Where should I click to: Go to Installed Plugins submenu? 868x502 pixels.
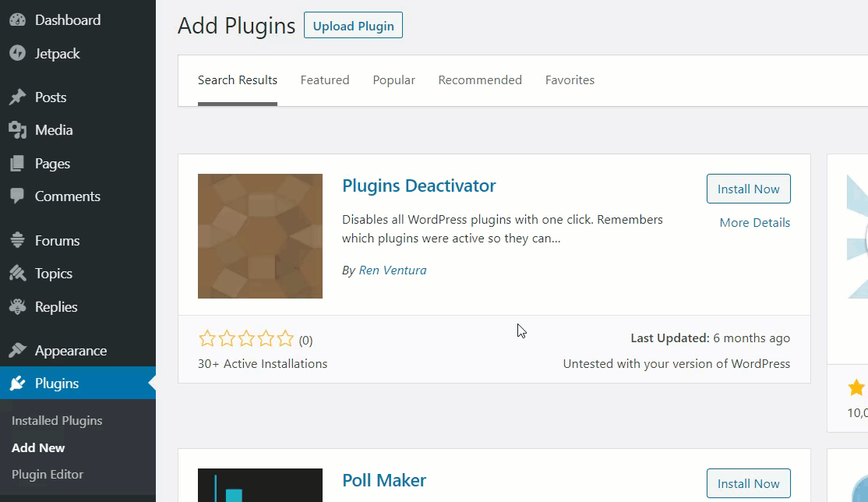pos(57,421)
